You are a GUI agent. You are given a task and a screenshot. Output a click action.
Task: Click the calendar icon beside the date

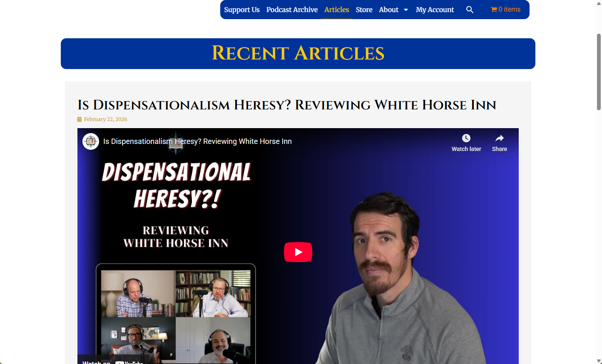pyautogui.click(x=80, y=119)
